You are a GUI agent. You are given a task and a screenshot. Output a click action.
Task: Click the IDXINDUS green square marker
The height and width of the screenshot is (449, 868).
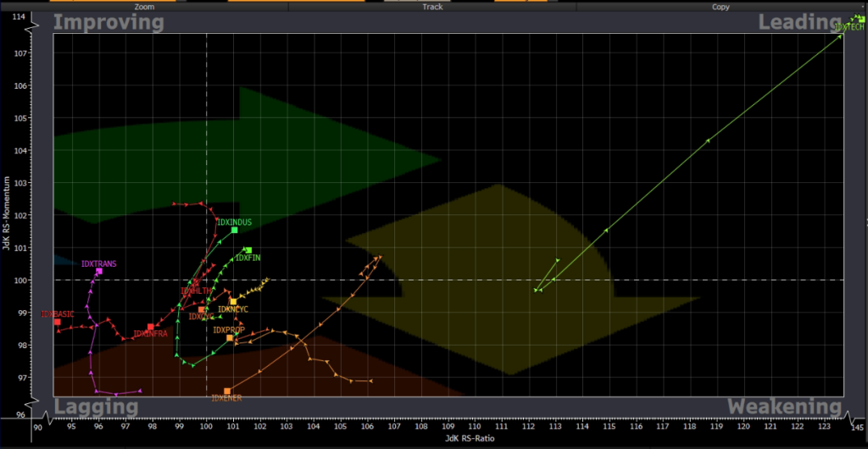coord(235,230)
